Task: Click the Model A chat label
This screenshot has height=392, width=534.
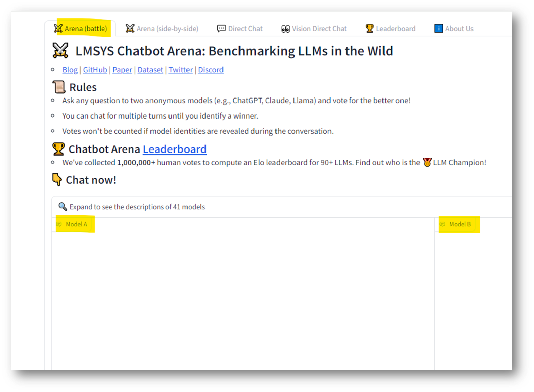Action: coord(76,224)
